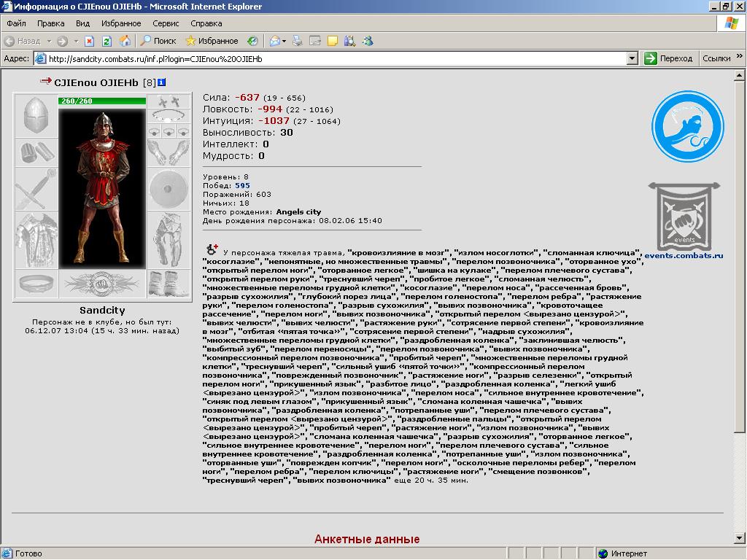
Task: Open the Discuss yellow note icon
Action: 333,41
